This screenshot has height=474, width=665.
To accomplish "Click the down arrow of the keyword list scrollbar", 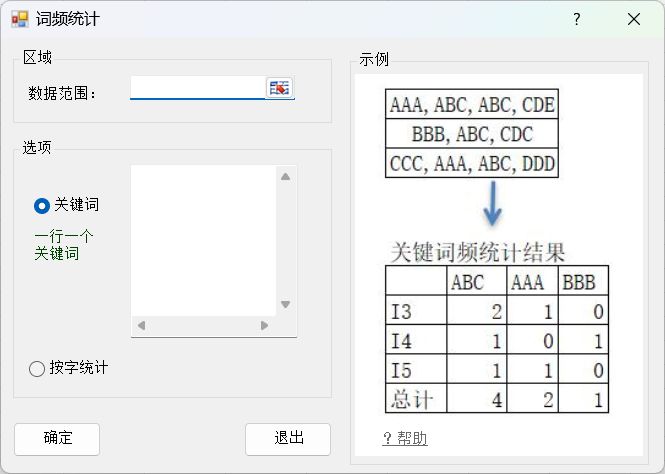I will tap(285, 305).
